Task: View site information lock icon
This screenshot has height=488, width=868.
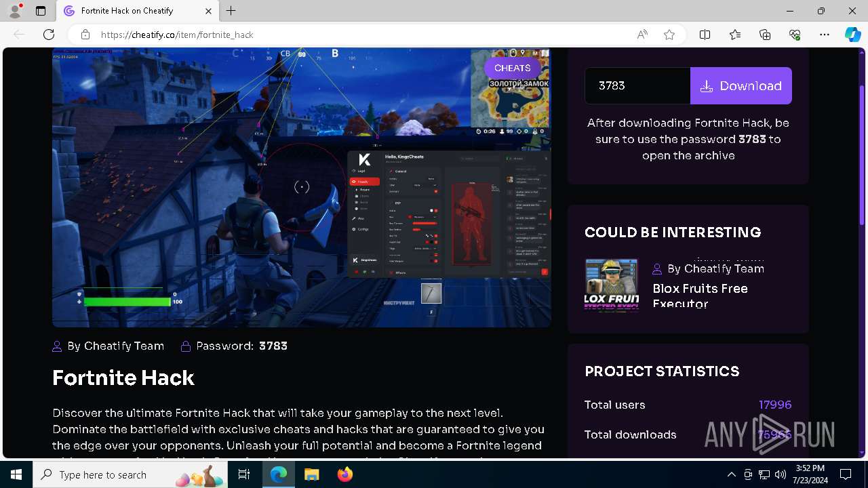Action: [85, 35]
